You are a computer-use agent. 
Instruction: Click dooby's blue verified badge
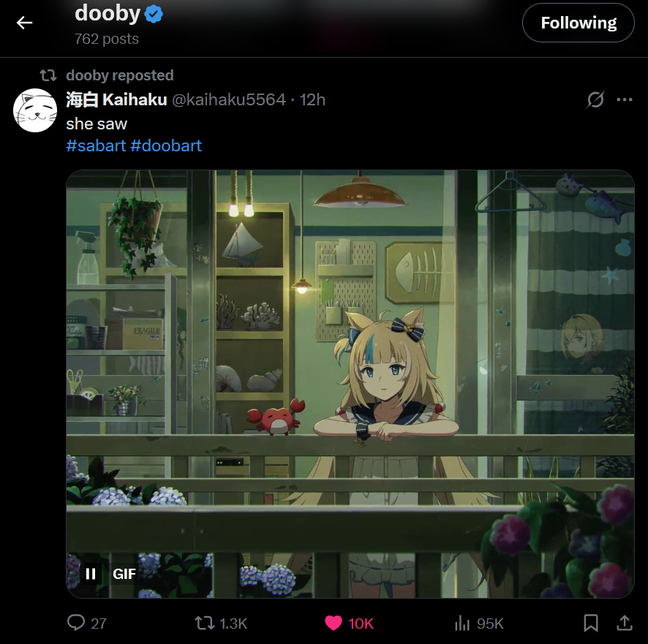[x=154, y=15]
